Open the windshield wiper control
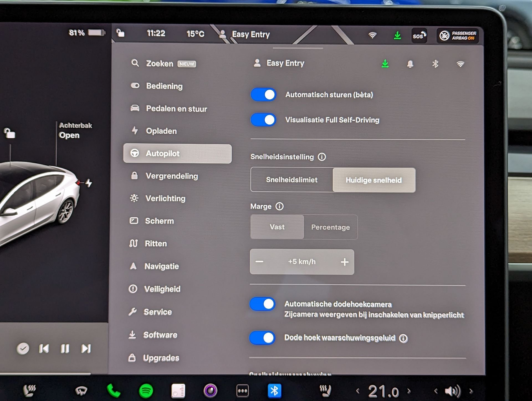This screenshot has height=401, width=532. pyautogui.click(x=81, y=391)
